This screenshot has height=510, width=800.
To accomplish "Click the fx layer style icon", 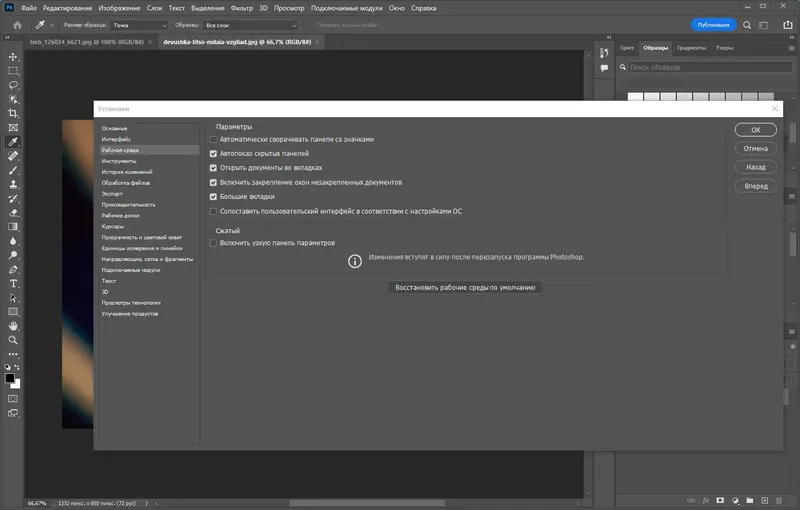I will point(706,501).
